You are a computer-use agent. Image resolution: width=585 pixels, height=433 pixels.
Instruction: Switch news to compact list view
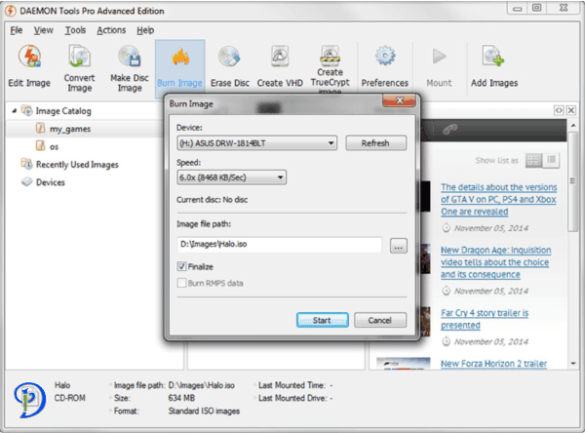[551, 160]
